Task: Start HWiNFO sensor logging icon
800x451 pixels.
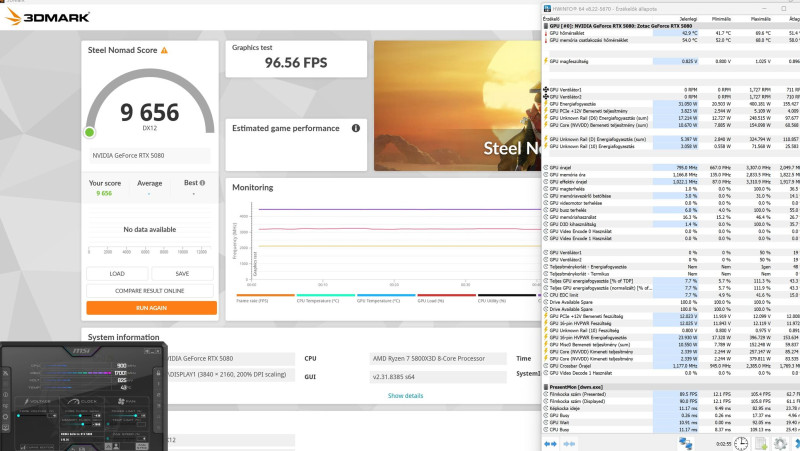Action: pos(761,444)
